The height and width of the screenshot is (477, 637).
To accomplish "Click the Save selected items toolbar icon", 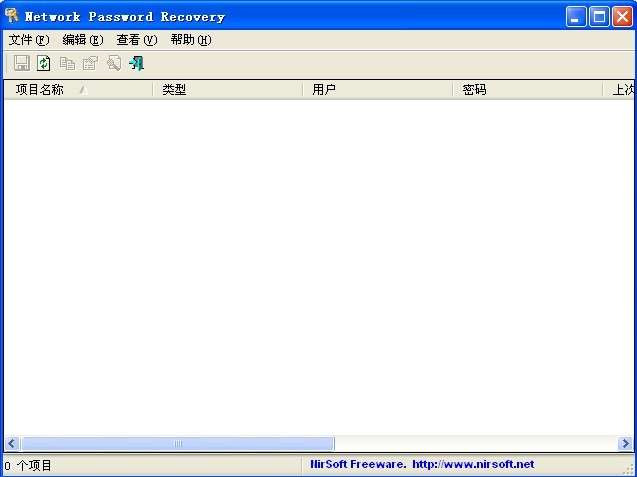I will click(x=22, y=63).
